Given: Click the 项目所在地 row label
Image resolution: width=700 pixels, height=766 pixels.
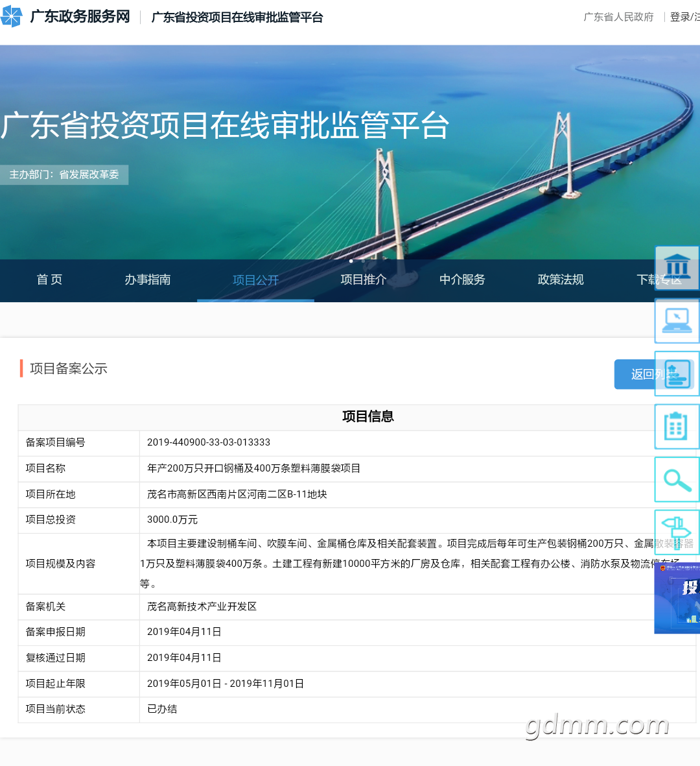Looking at the screenshot, I should point(51,494).
